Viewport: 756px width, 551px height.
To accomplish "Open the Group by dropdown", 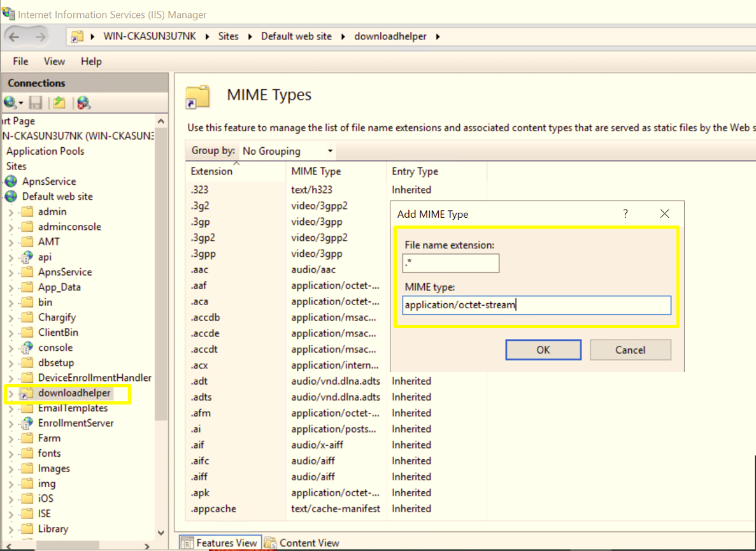I will [x=287, y=151].
